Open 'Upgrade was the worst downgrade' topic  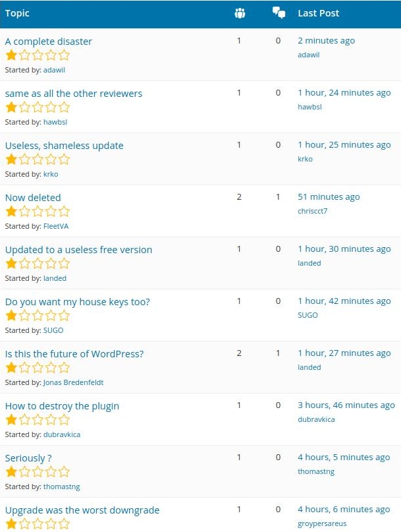tap(82, 510)
